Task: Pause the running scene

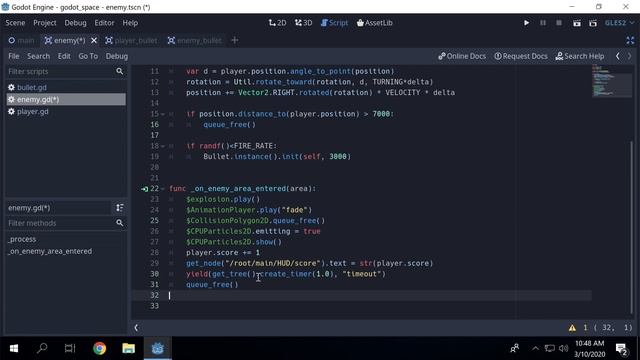Action: (542, 23)
